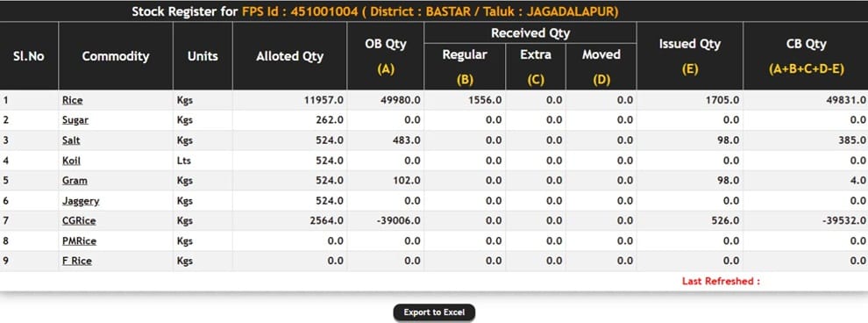Select the Rice allotted value 11957.0
This screenshot has width=868, height=323.
click(x=324, y=100)
